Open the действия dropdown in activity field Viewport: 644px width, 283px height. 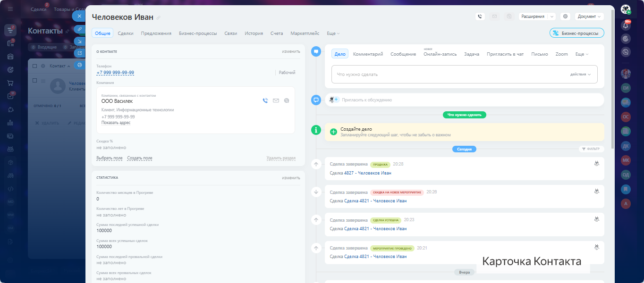[580, 75]
